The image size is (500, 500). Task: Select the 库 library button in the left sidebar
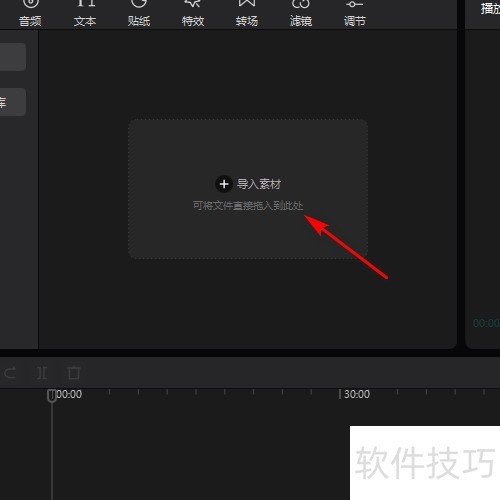coord(13,102)
